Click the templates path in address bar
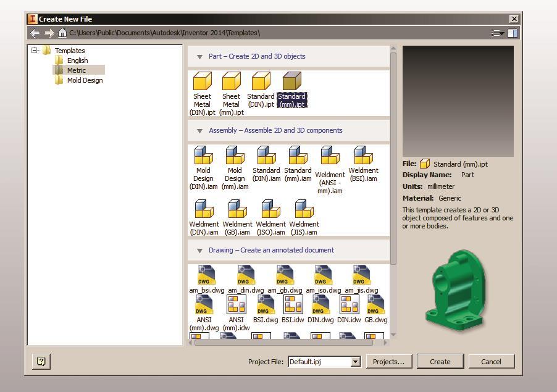 click(x=164, y=33)
